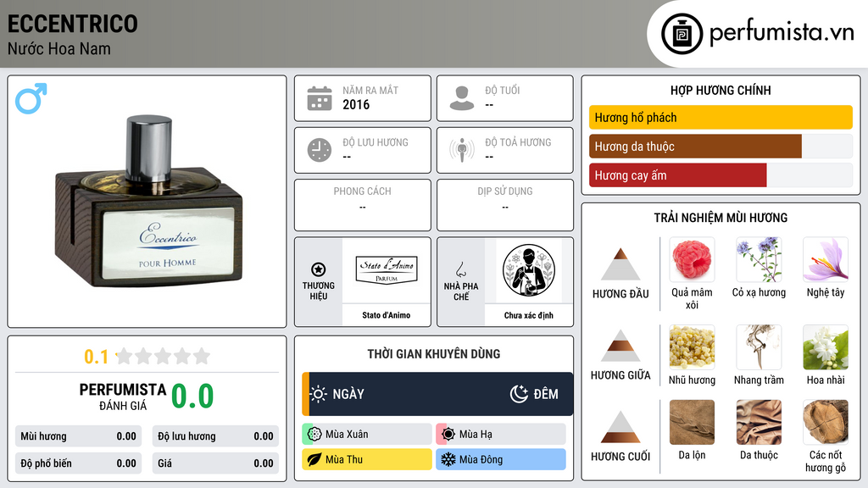The height and width of the screenshot is (488, 868).
Task: Select the Ngày sun indicator
Action: coord(337,394)
